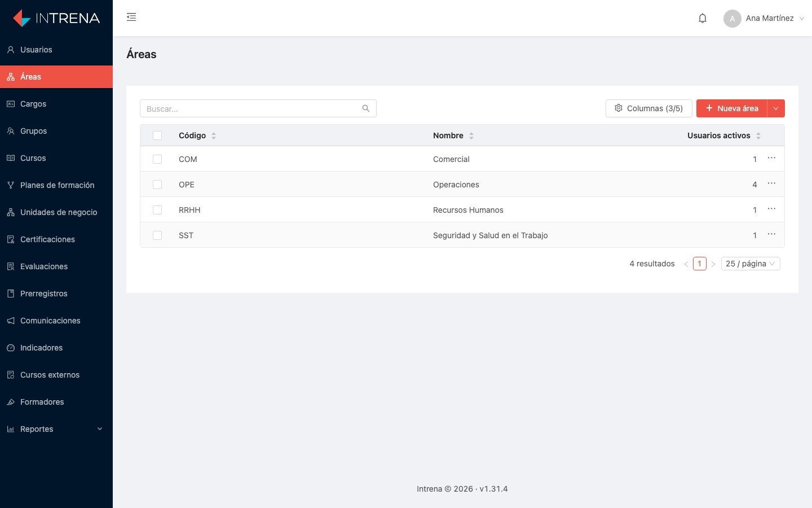This screenshot has width=812, height=508.
Task: Open Cargos in the sidebar
Action: 56,104
